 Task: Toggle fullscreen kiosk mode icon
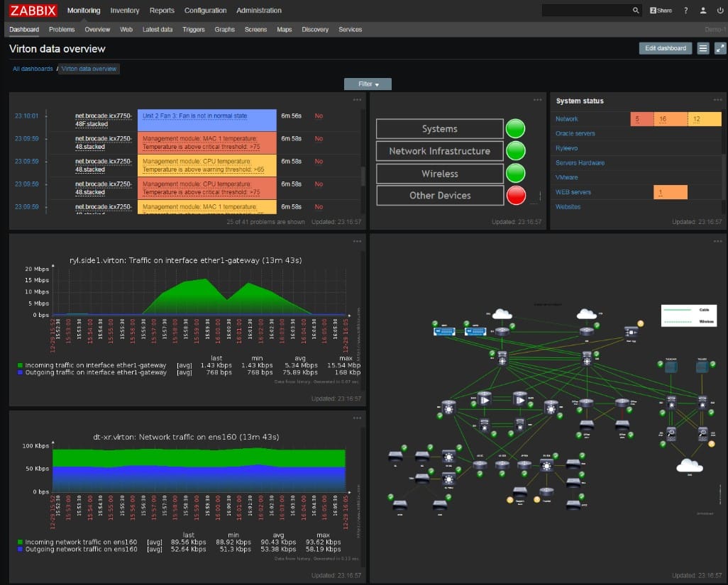pos(720,48)
